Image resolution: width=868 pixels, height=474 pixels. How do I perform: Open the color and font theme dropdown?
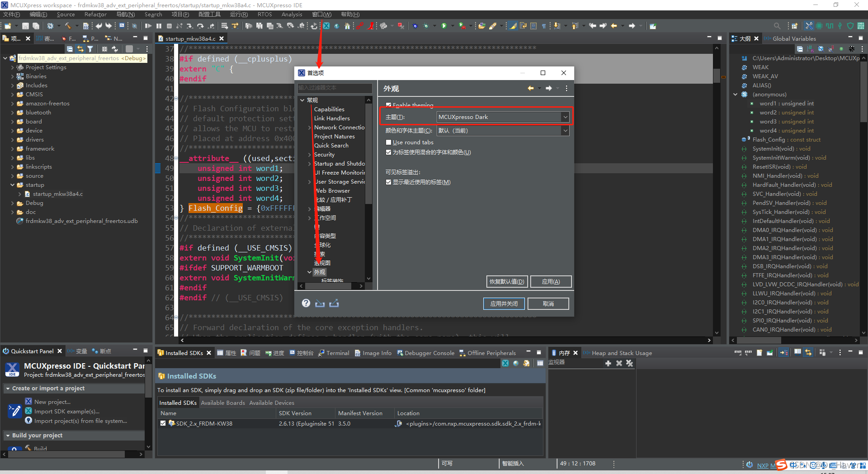(x=502, y=130)
